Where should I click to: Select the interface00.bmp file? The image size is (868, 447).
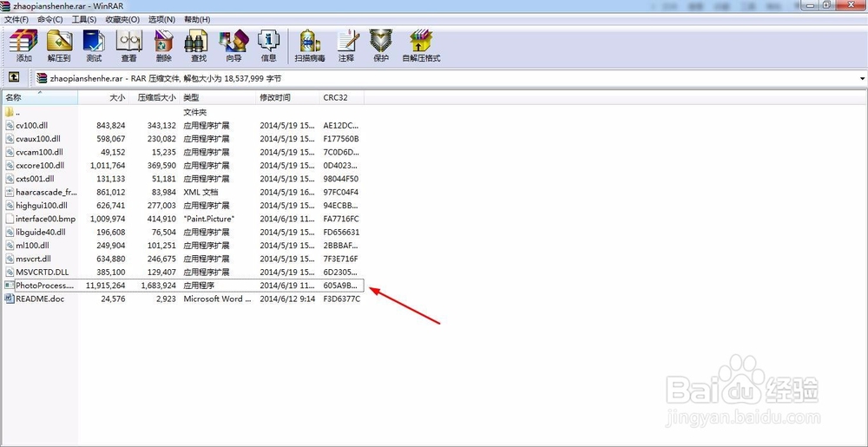[x=182, y=219]
